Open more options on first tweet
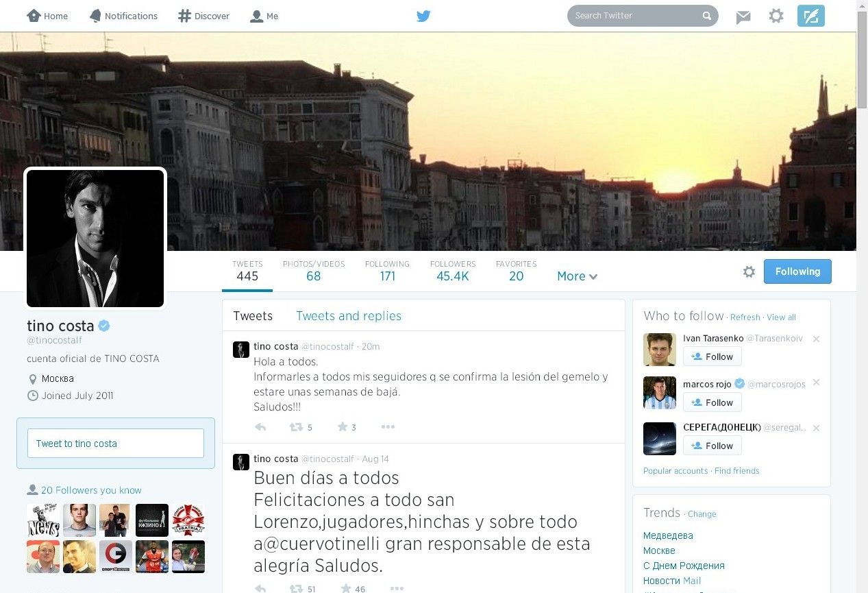This screenshot has height=593, width=868. click(388, 427)
